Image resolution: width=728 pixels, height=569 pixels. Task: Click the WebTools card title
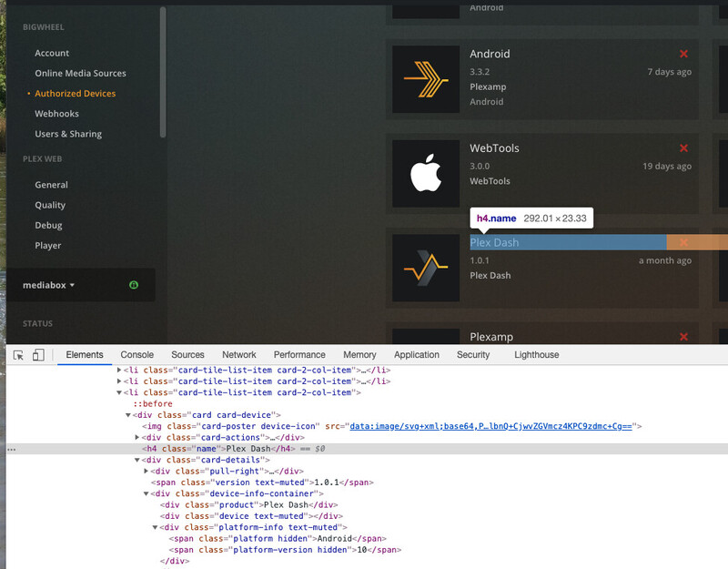coord(494,148)
